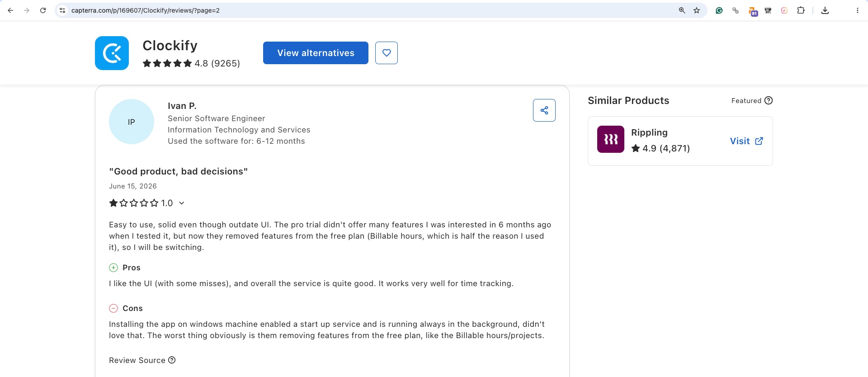Click the green Pros plus icon

point(113,268)
